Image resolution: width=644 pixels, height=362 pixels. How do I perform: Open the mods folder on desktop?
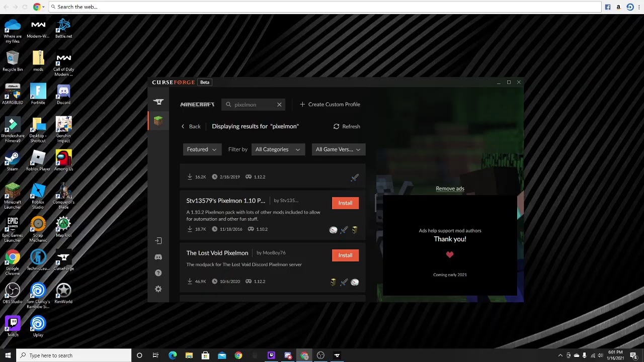point(38,61)
